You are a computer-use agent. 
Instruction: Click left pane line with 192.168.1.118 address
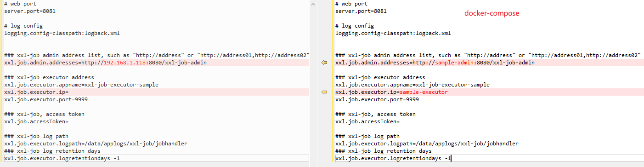[x=155, y=63]
